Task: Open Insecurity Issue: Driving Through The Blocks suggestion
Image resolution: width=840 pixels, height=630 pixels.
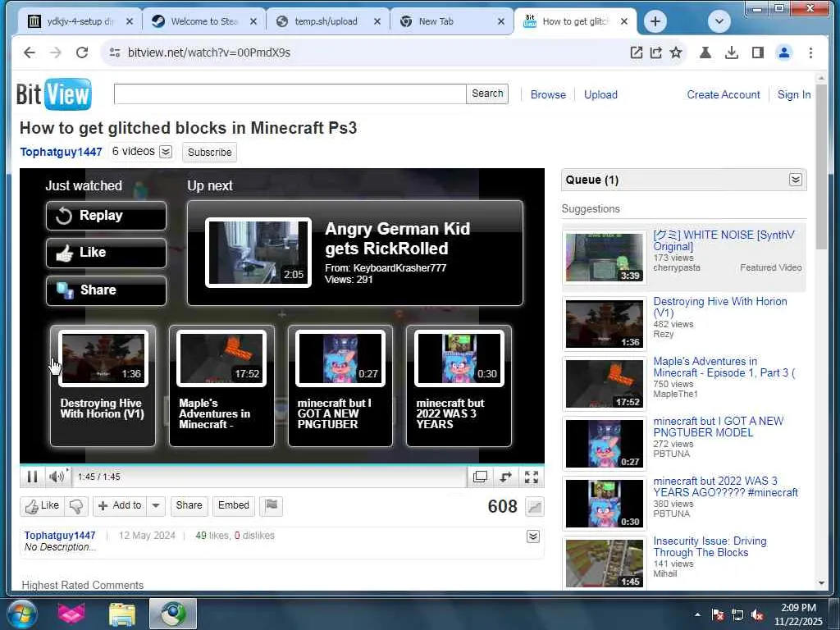Action: point(710,547)
